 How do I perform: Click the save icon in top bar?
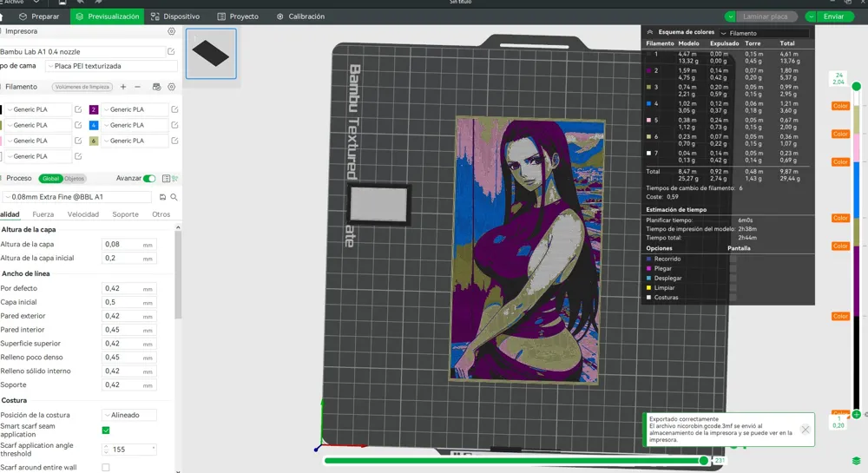tap(62, 3)
